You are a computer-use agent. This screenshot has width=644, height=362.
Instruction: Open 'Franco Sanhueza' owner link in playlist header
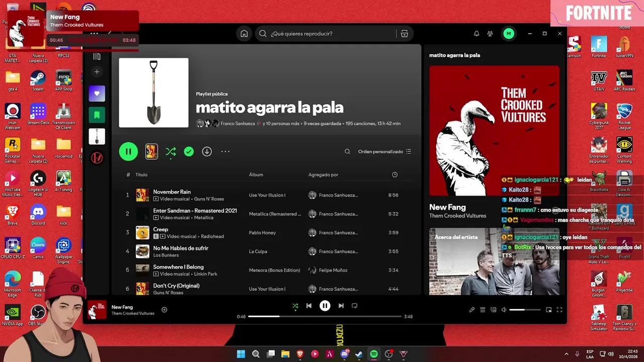(x=238, y=123)
